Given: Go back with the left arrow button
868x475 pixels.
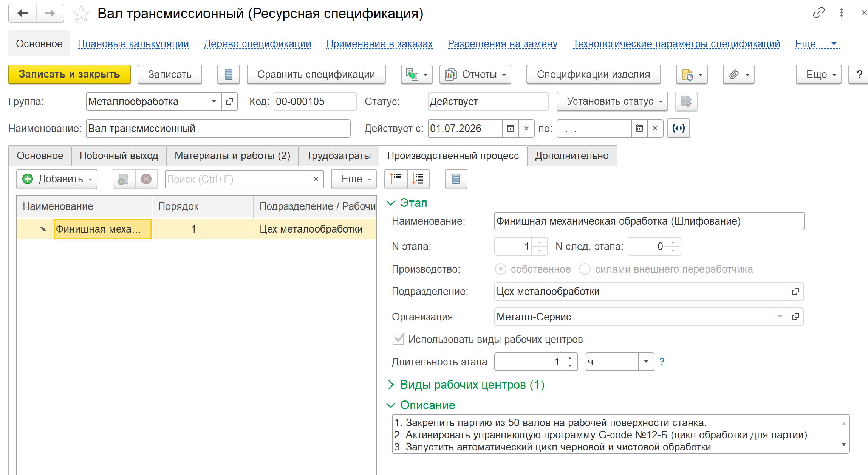Looking at the screenshot, I should coord(23,14).
